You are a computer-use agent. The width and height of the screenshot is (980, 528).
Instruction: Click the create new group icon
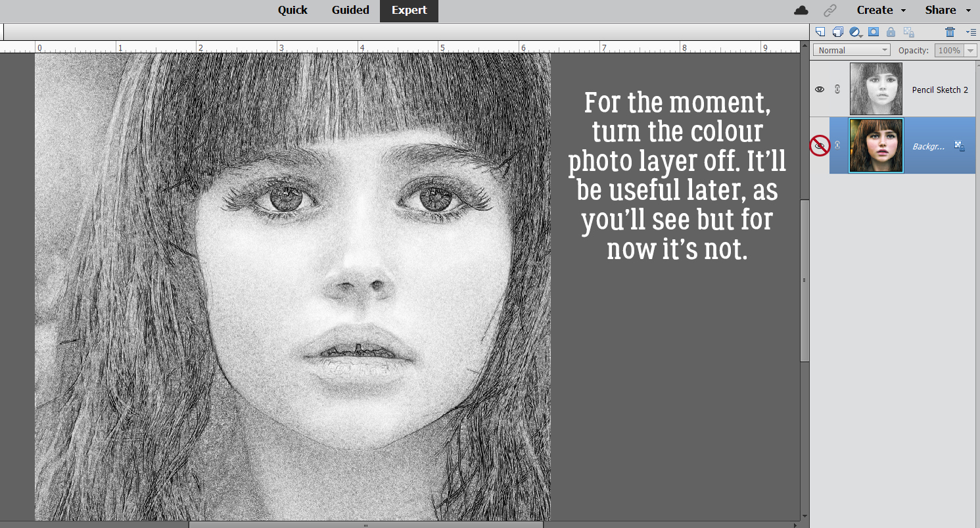[x=837, y=32]
